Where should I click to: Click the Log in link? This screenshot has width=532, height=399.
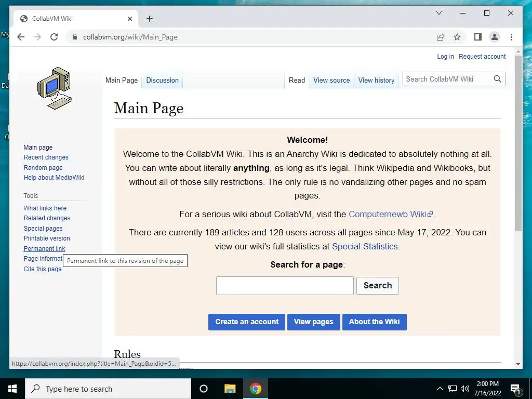pyautogui.click(x=445, y=56)
